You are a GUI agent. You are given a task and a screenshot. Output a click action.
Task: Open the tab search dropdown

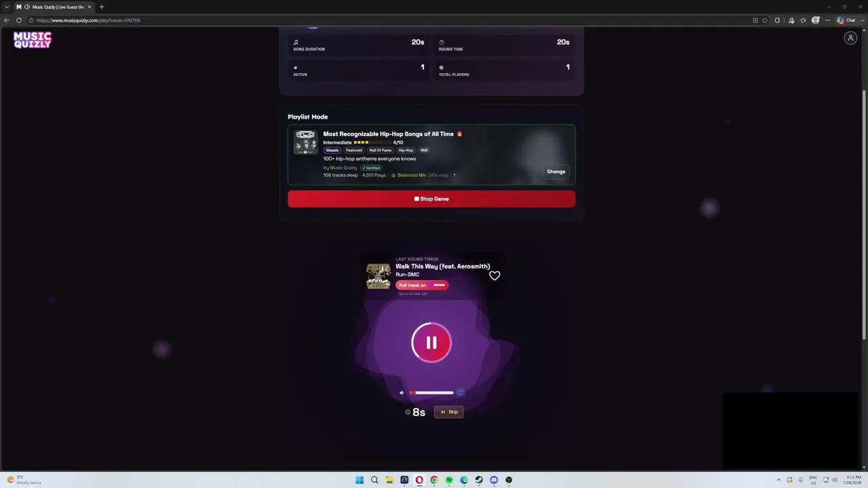(x=7, y=7)
